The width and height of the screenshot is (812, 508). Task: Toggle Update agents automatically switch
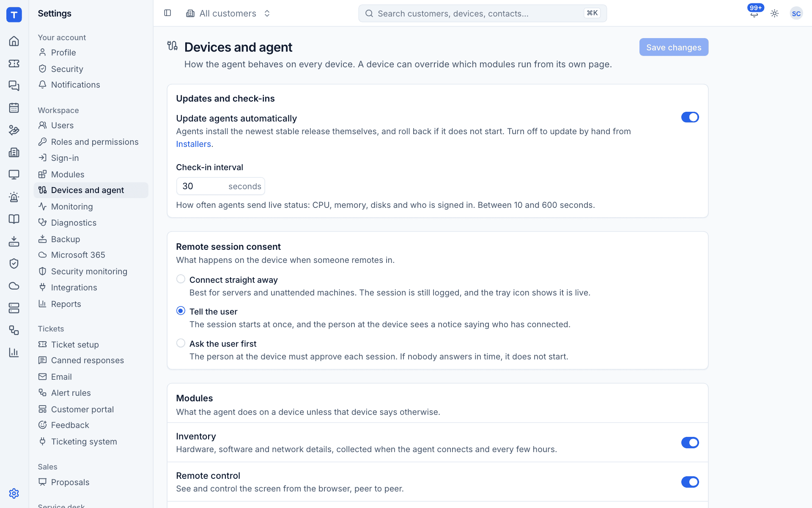point(690,117)
